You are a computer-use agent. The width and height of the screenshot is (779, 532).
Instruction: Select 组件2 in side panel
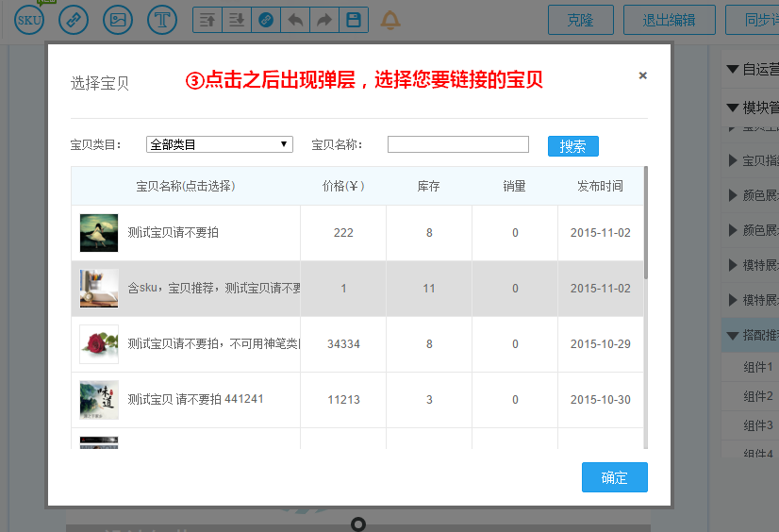point(758,396)
